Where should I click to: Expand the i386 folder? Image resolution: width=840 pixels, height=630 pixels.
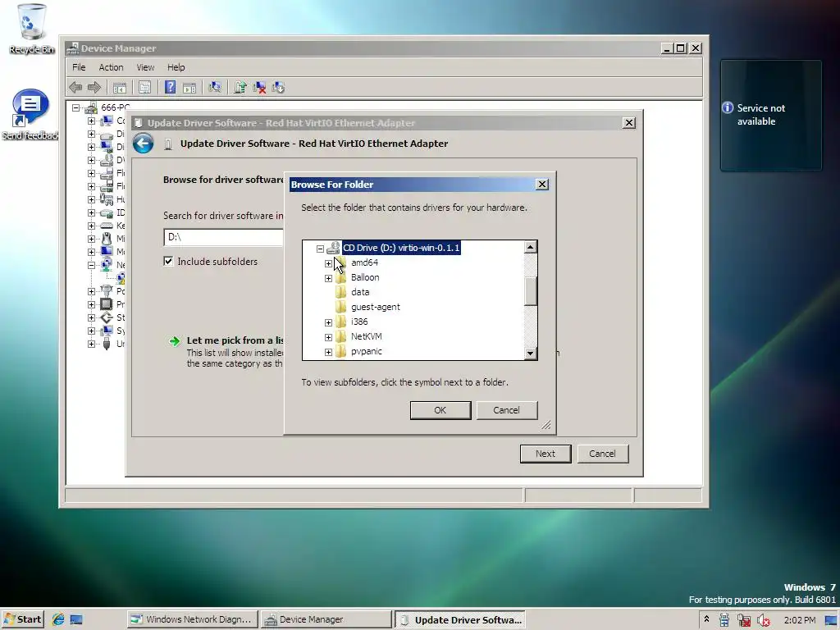[x=328, y=322]
